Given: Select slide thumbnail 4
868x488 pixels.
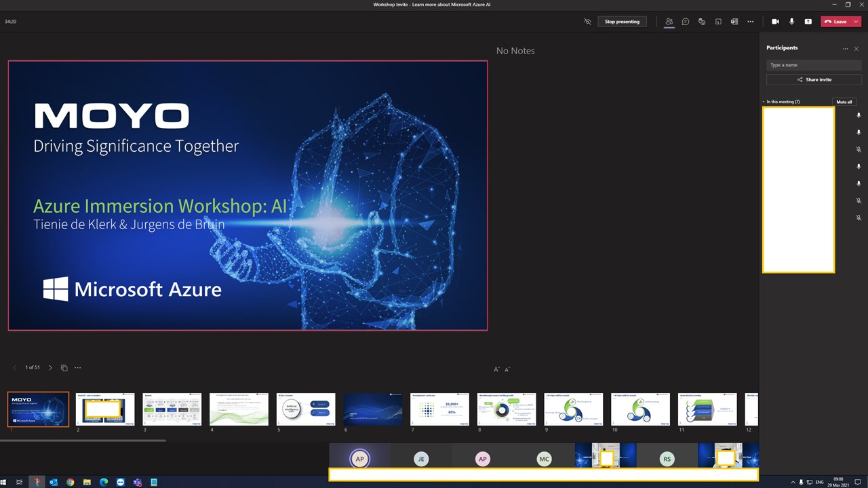Looking at the screenshot, I should (x=239, y=409).
